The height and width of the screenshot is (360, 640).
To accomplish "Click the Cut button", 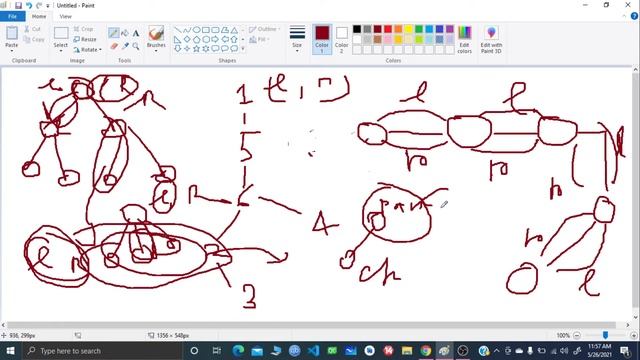I will [32, 29].
